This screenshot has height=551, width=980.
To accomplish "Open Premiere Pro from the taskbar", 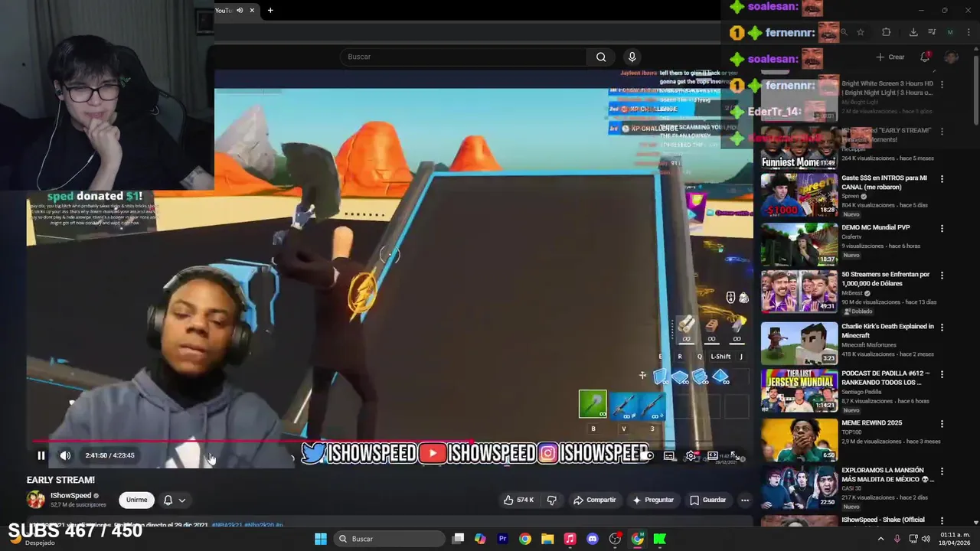I will 502,539.
